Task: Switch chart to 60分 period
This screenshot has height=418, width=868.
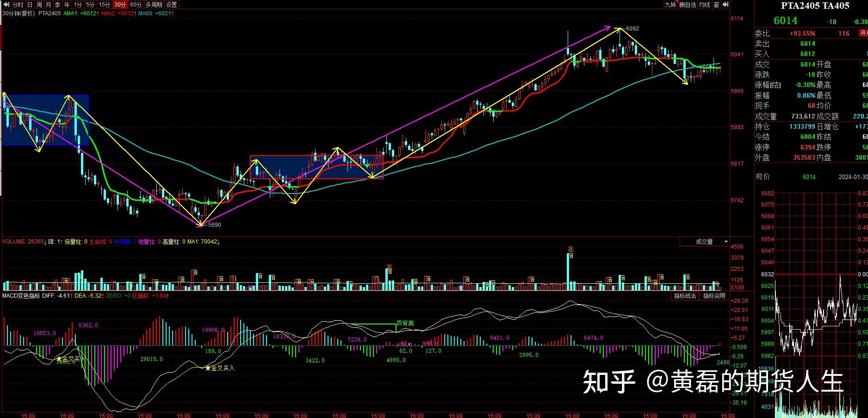Action: click(136, 5)
